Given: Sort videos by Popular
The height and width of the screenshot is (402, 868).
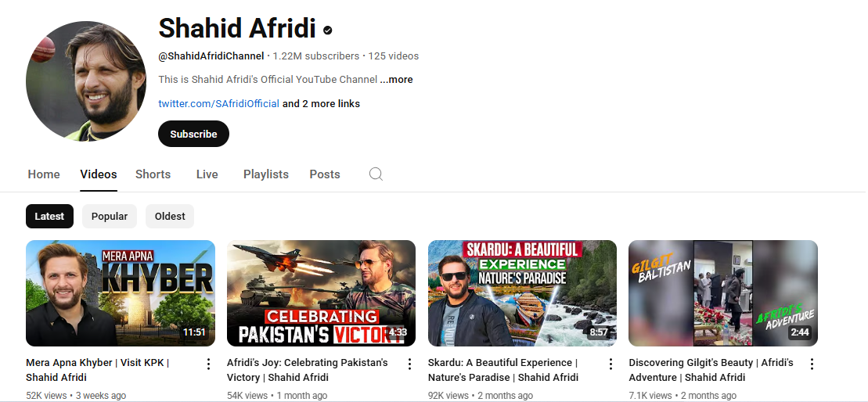Looking at the screenshot, I should pyautogui.click(x=109, y=216).
